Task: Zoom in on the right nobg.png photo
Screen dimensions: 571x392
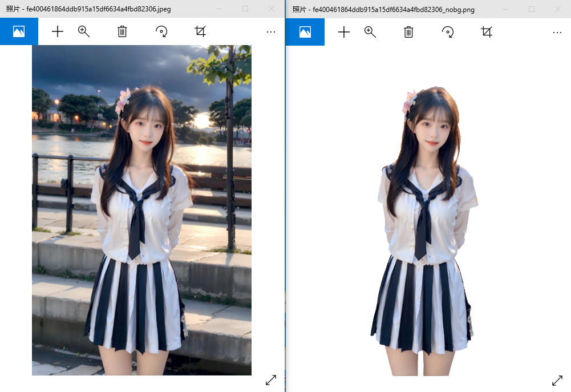Action: (370, 32)
